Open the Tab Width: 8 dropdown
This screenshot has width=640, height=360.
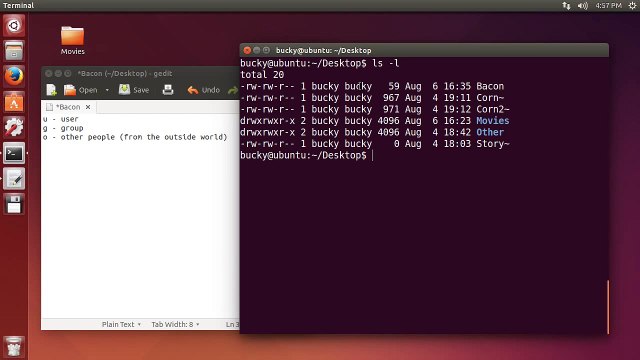click(176, 324)
